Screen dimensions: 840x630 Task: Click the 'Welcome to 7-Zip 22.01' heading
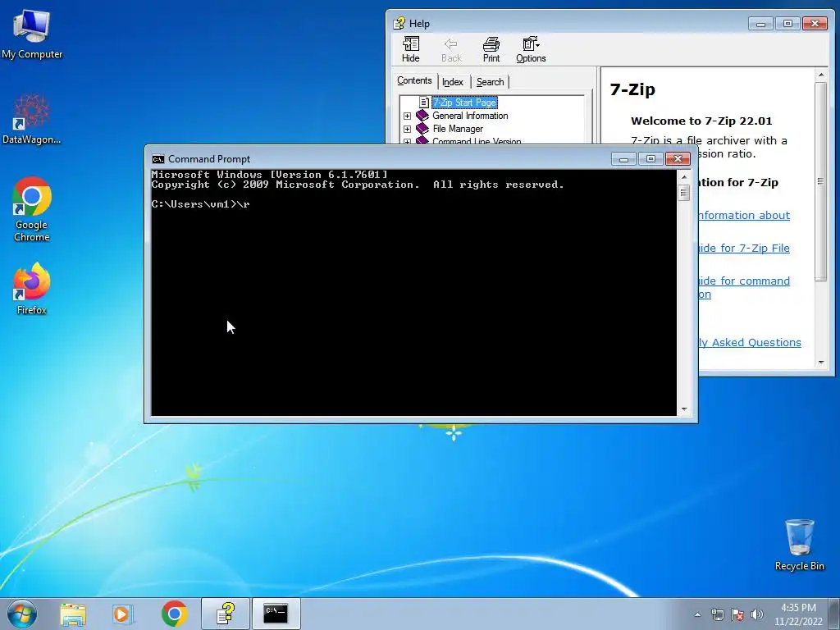701,121
